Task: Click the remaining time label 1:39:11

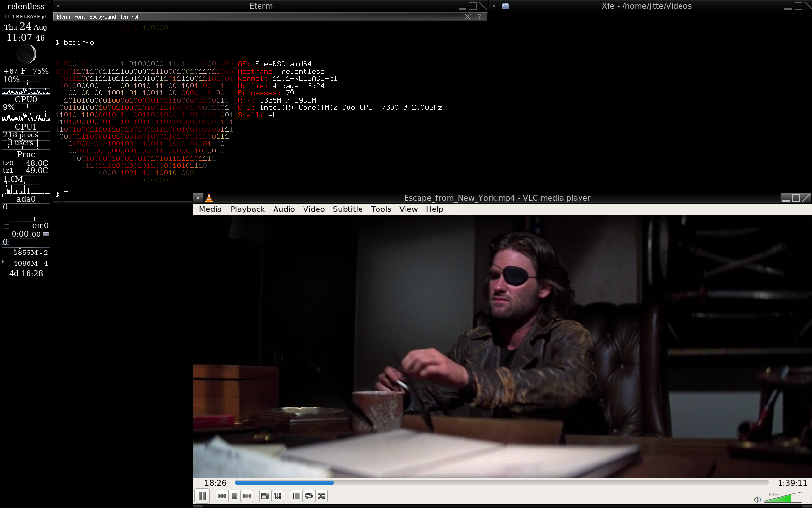Action: [x=792, y=483]
